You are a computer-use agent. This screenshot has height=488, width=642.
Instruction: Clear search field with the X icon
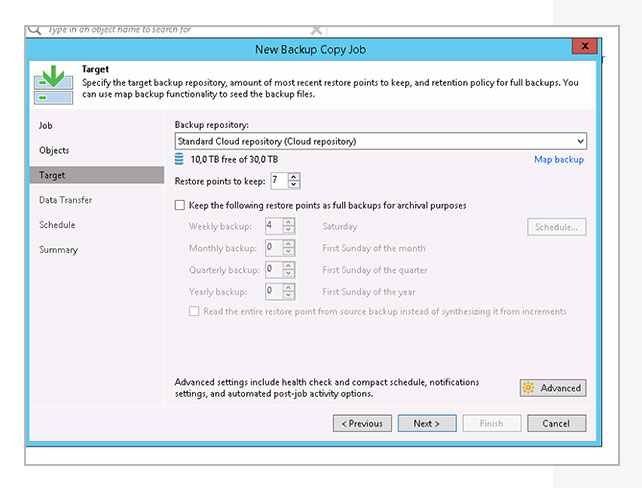[317, 30]
